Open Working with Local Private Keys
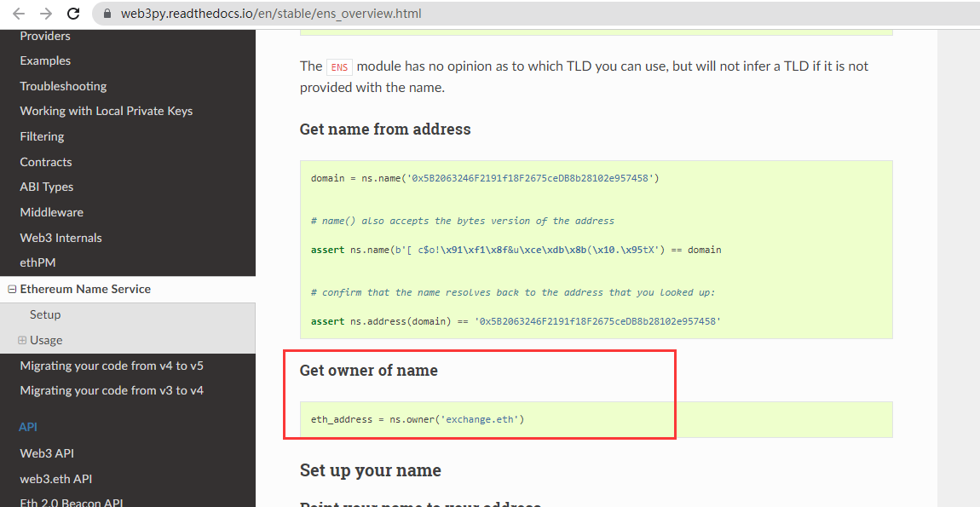The image size is (980, 507). (x=107, y=112)
